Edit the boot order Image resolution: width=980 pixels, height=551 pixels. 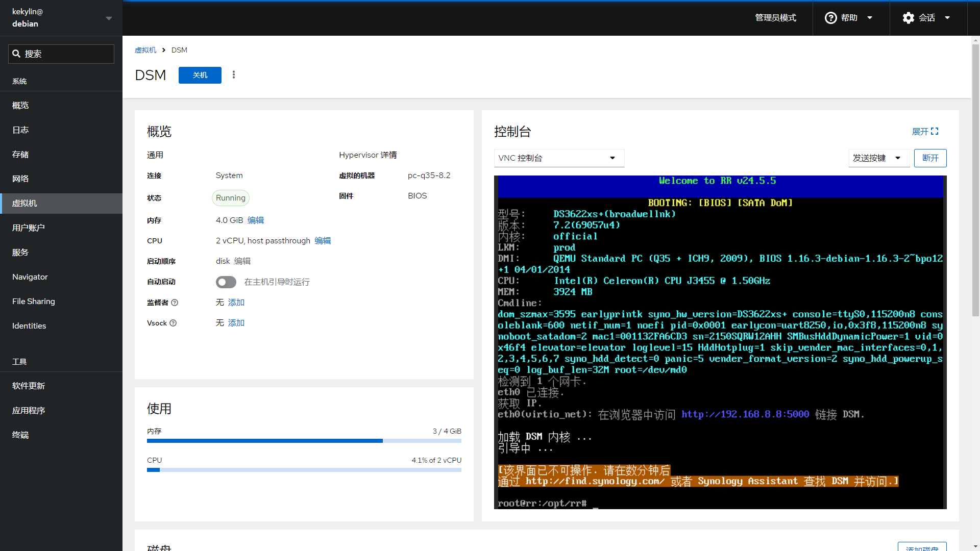[x=242, y=261]
